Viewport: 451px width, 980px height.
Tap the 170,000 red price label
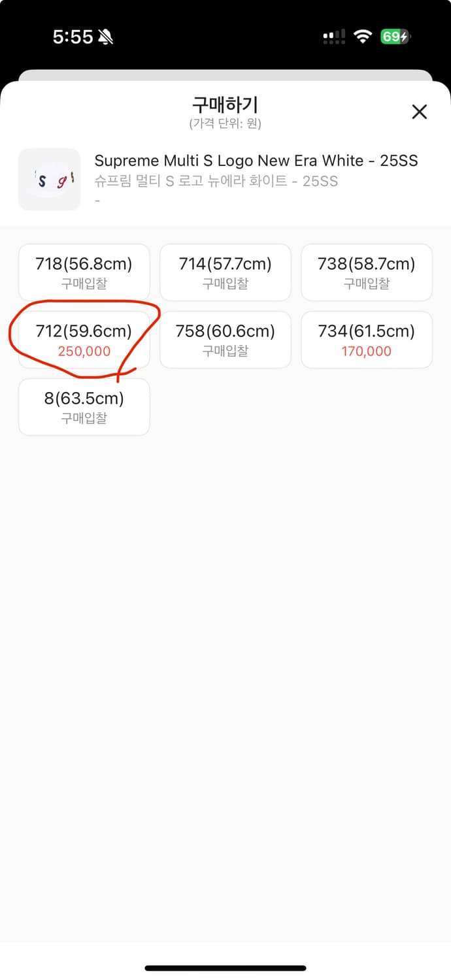367,351
